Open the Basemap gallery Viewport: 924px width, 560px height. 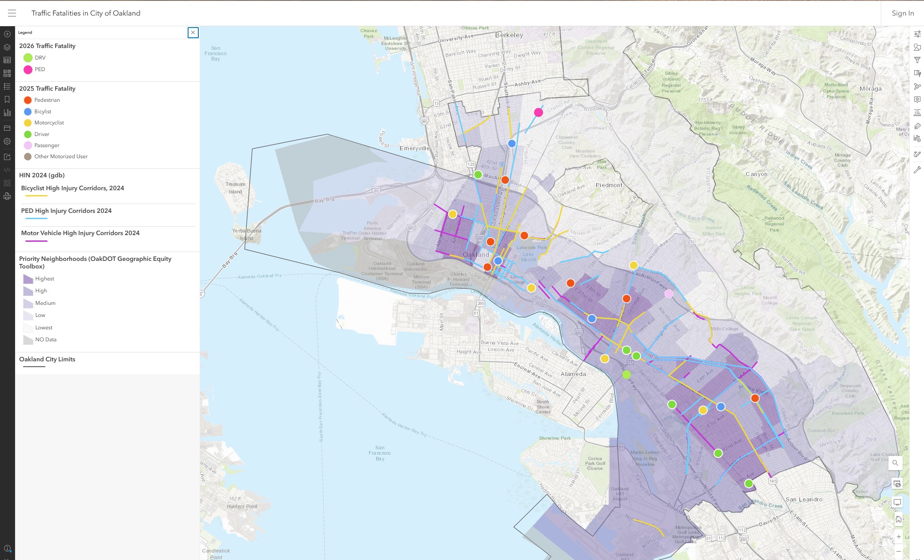tap(7, 73)
